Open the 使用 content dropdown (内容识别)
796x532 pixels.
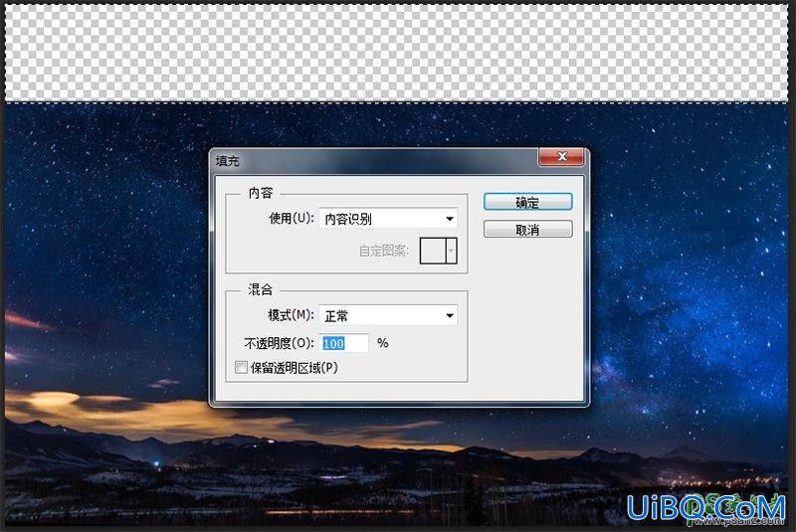[x=388, y=219]
